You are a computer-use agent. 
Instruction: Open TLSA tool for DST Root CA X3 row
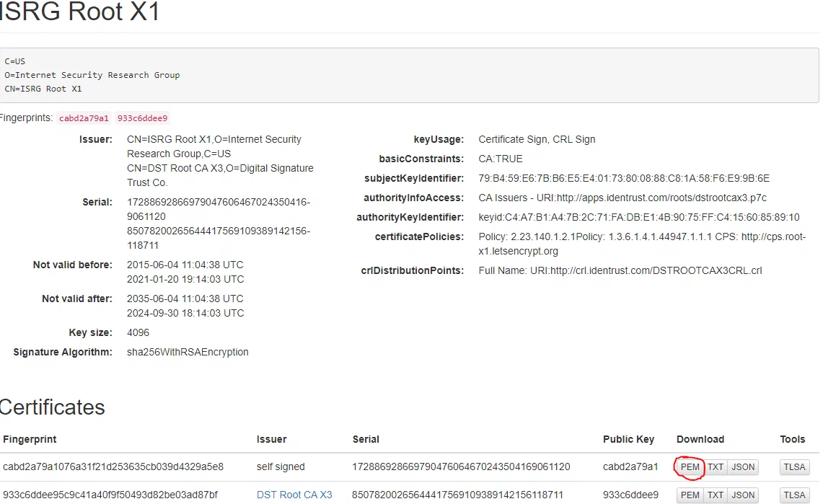[794, 495]
